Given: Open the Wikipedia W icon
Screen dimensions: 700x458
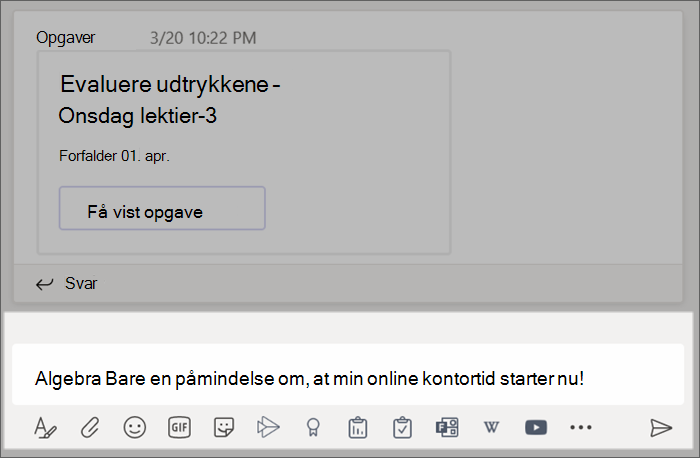Looking at the screenshot, I should coord(492,428).
